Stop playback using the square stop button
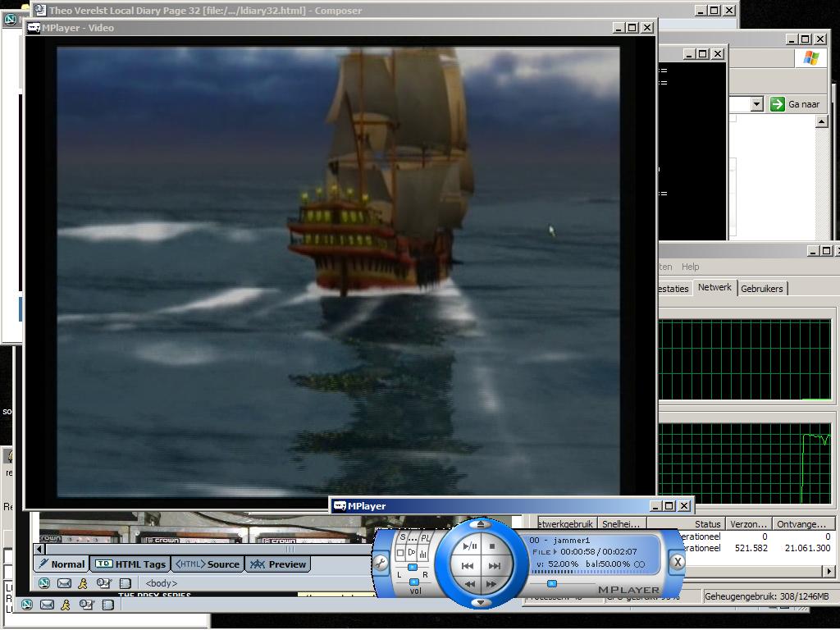Image resolution: width=840 pixels, height=630 pixels. 492,546
